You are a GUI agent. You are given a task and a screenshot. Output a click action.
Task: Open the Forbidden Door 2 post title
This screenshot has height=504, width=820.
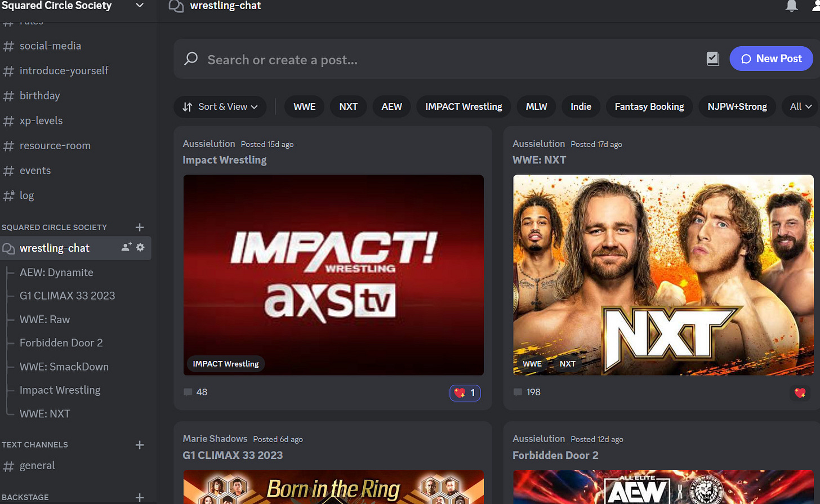click(555, 455)
